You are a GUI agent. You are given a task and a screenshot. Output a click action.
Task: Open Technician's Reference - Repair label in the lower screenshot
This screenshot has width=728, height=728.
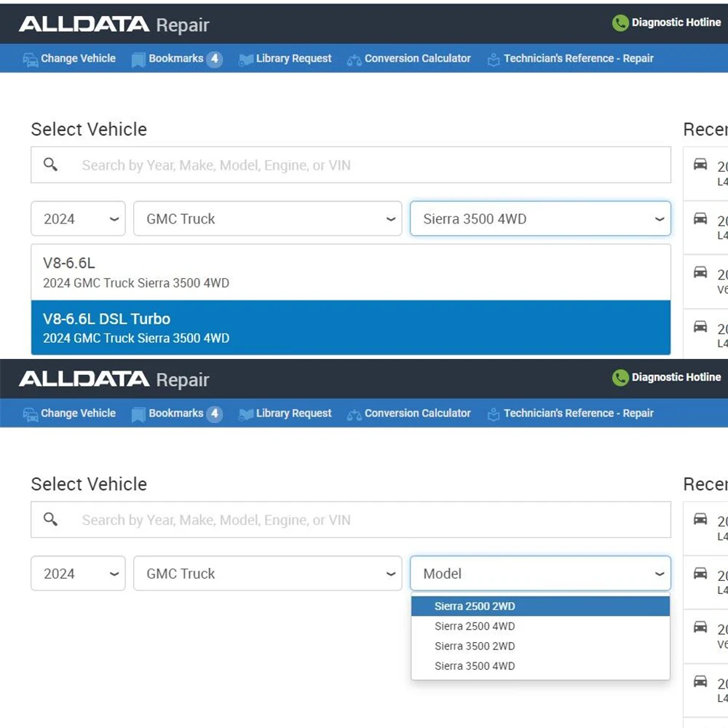(x=579, y=414)
